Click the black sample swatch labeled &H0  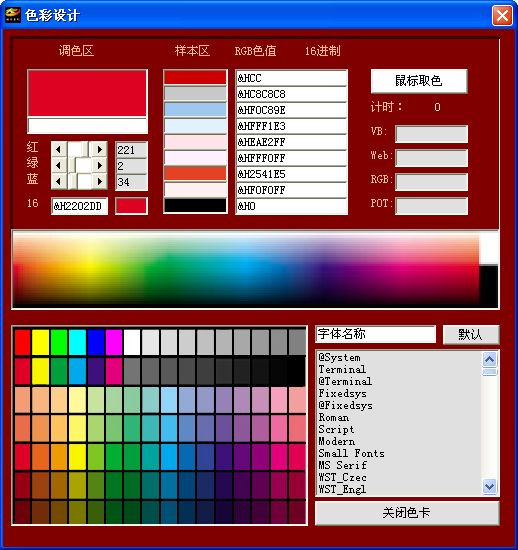[x=195, y=206]
